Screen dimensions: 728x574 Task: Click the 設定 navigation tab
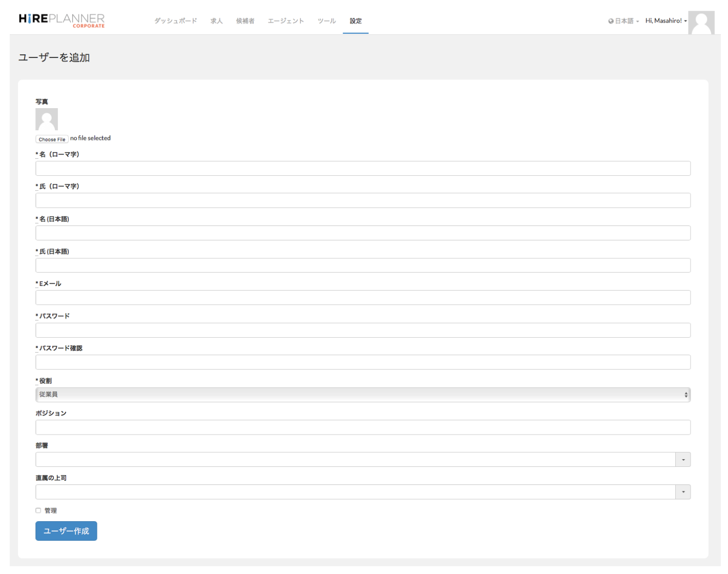click(x=356, y=21)
